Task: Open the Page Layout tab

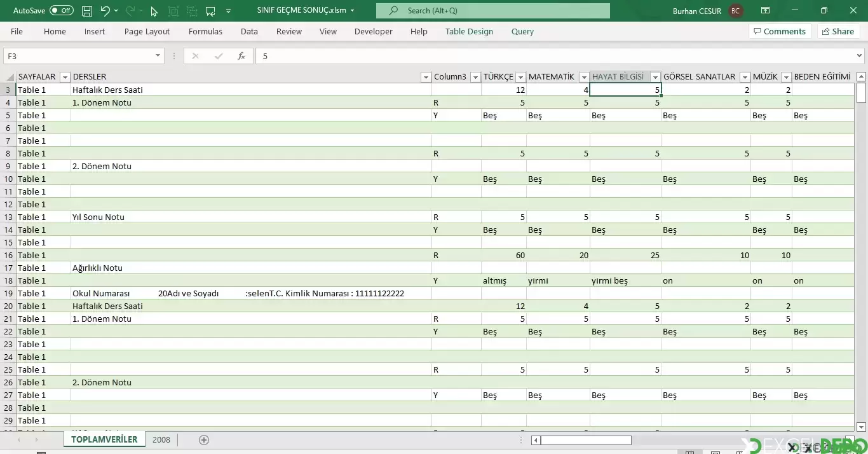Action: click(x=147, y=31)
